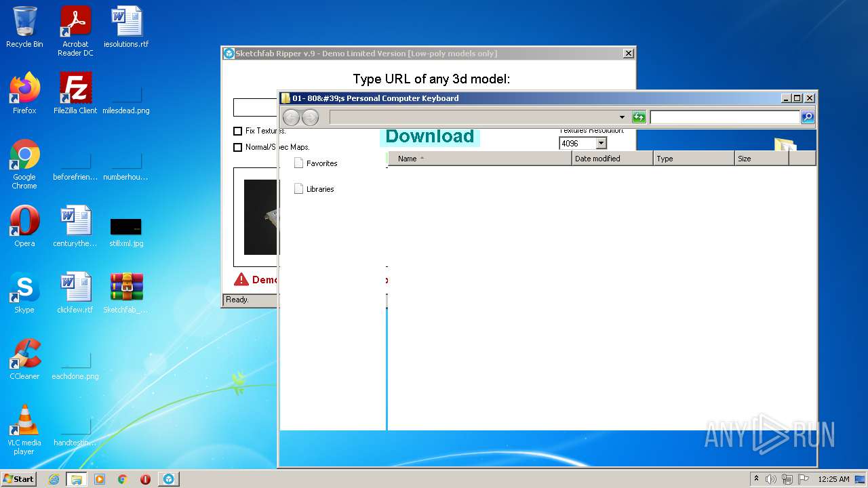
Task: Launch VLC media player shortcut
Action: [24, 430]
